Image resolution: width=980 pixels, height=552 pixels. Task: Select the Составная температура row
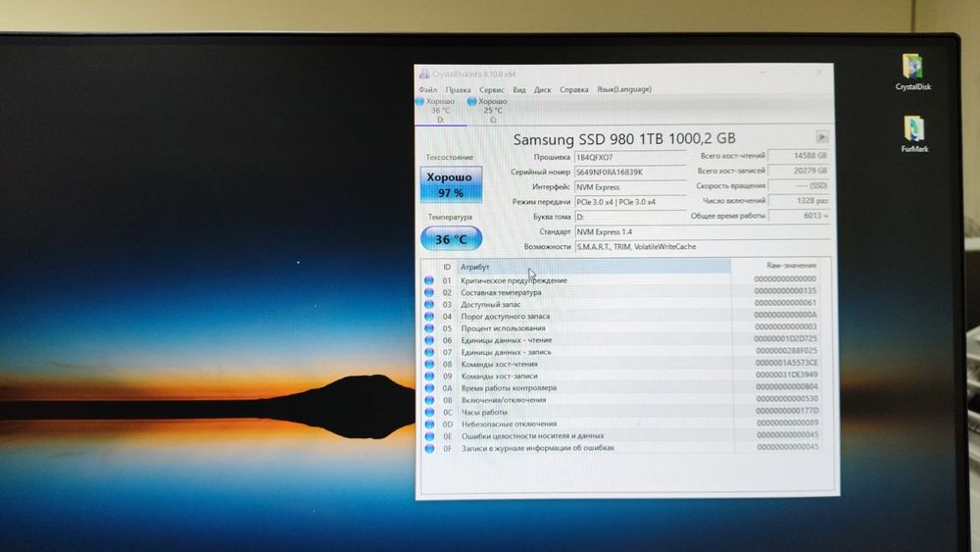(x=622, y=292)
